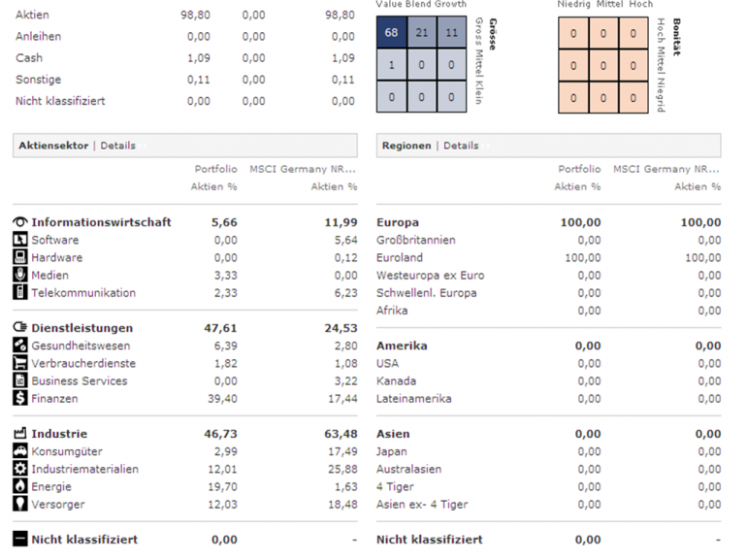Click the Konsumgüter car icon
Viewport: 747px width, 560px height.
coord(20,451)
